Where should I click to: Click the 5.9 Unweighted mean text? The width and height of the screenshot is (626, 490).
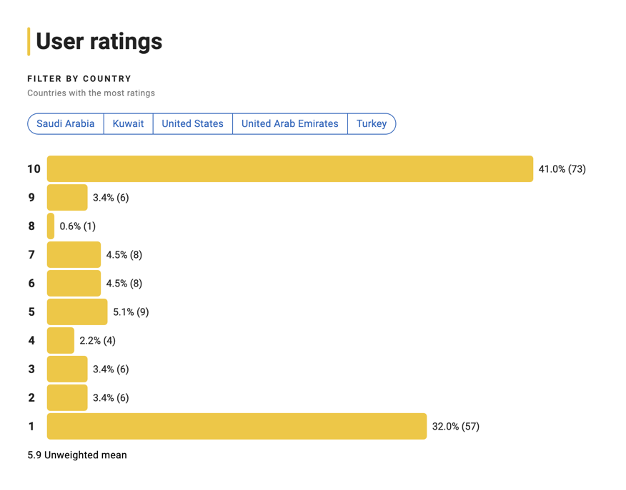pos(77,455)
